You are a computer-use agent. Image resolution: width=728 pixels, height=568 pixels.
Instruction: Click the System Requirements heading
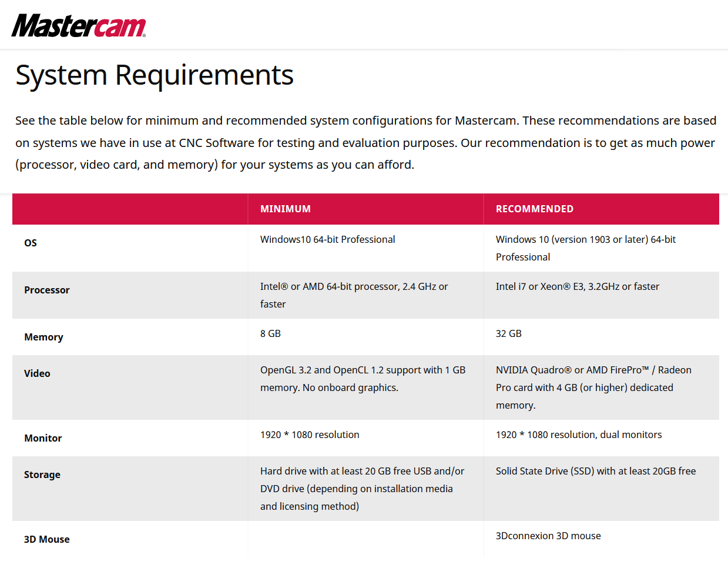[x=154, y=75]
